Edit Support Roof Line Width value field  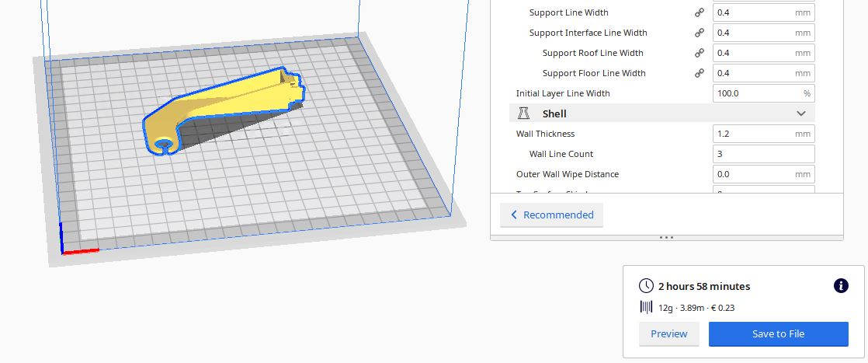[763, 53]
